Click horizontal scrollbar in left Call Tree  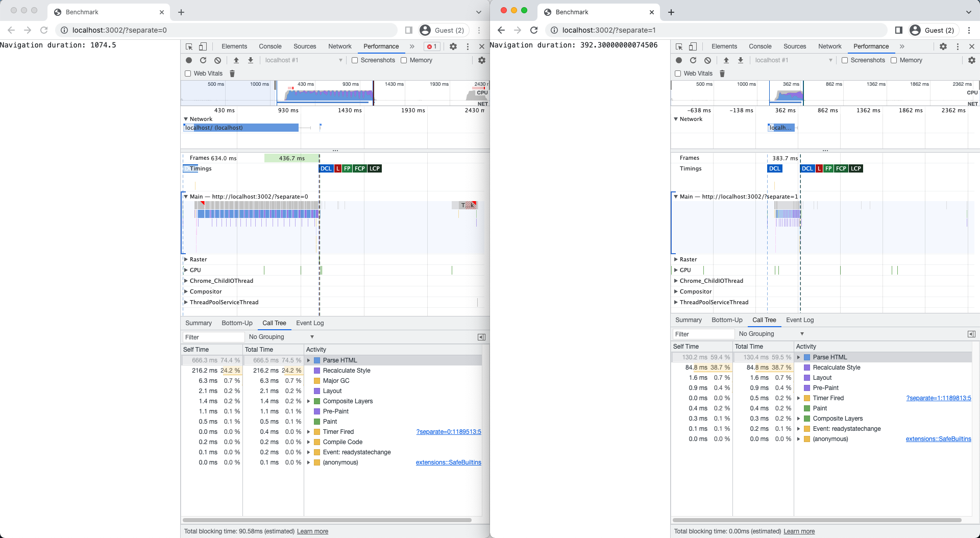coord(327,520)
